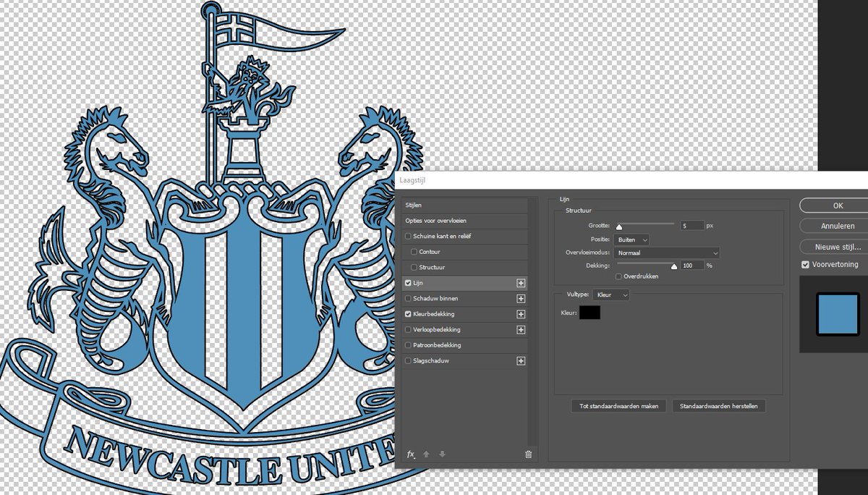Move effect up with arrow icon
This screenshot has height=495, width=868.
426,454
